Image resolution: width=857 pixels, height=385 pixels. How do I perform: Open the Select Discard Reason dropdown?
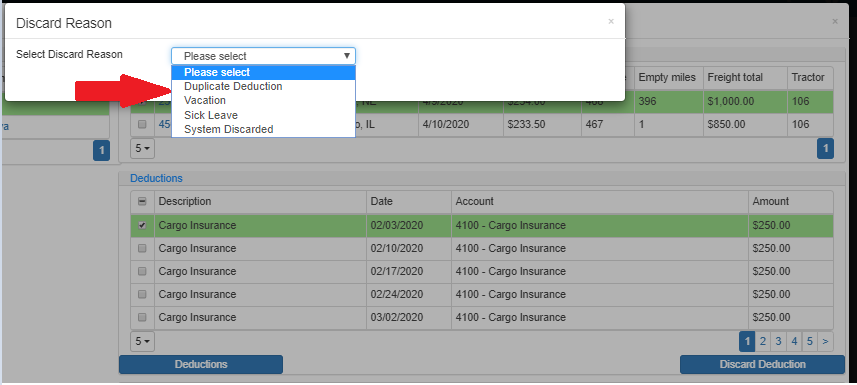pyautogui.click(x=263, y=56)
